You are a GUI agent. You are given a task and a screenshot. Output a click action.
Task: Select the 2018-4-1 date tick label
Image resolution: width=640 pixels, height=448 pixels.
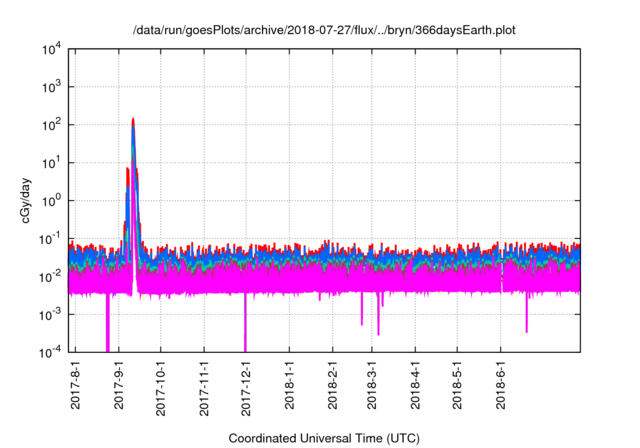click(x=415, y=385)
